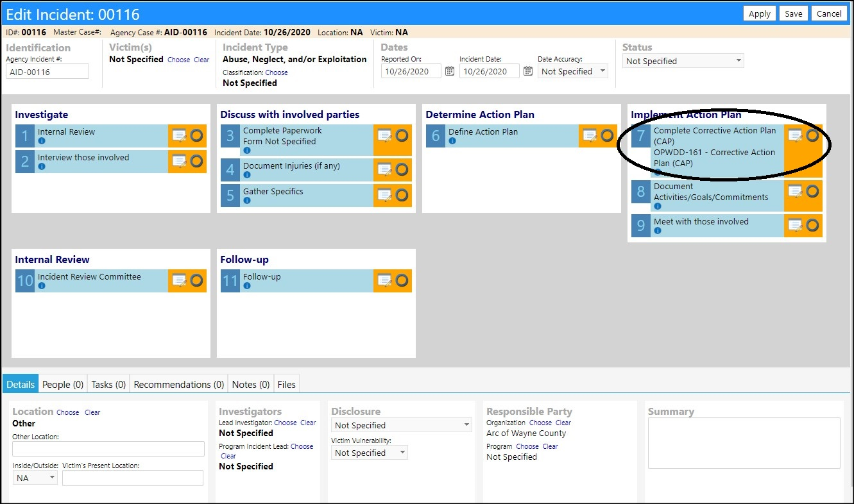Expand the Status dropdown
Viewport: 854px width, 504px height.
pos(683,61)
